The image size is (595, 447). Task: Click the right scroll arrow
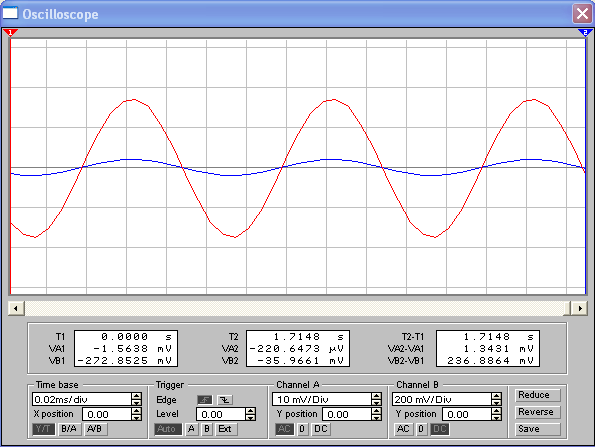point(580,308)
